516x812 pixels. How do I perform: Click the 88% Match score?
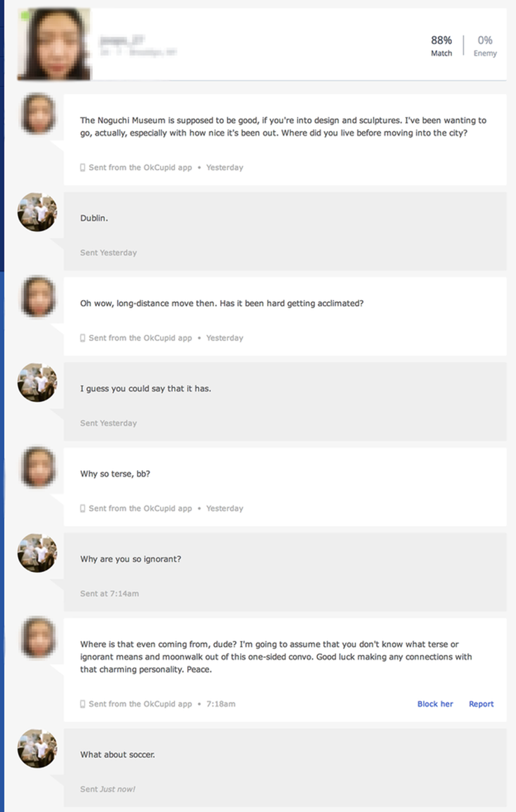tap(442, 46)
